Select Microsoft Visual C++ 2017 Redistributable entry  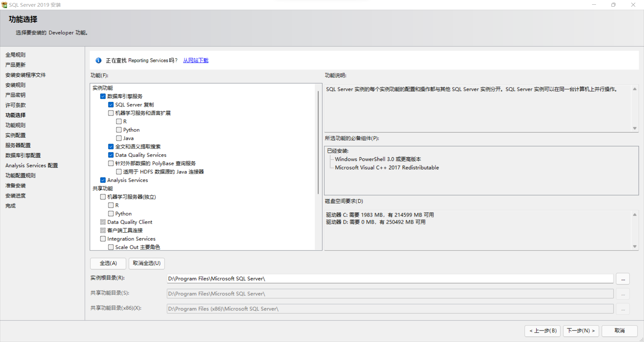(x=387, y=168)
